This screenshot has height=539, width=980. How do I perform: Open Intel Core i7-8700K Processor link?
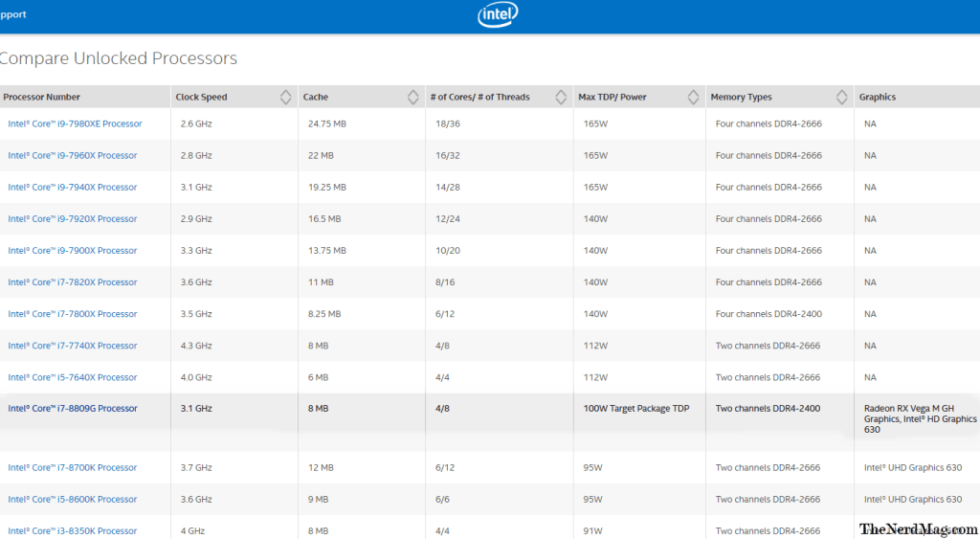pos(73,467)
